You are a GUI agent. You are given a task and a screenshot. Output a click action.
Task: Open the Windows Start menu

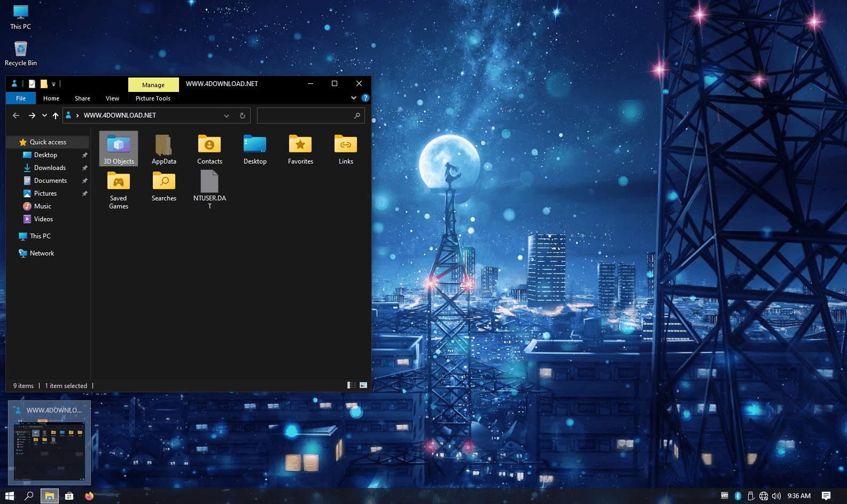(10, 496)
